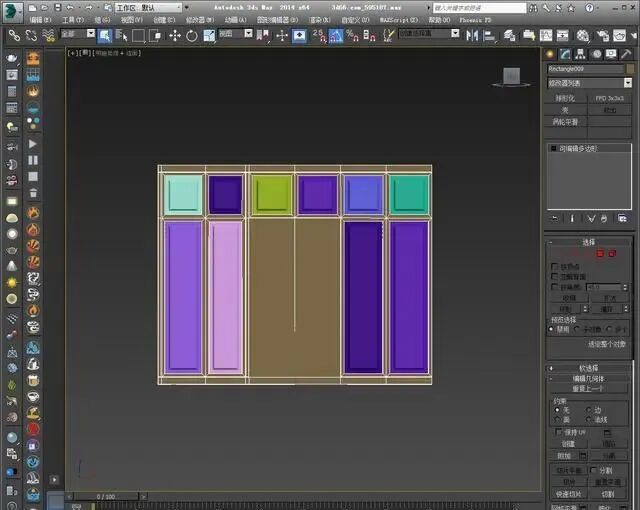Click the 重复上一个 (Repeat Last) button
The height and width of the screenshot is (510, 640).
(589, 388)
